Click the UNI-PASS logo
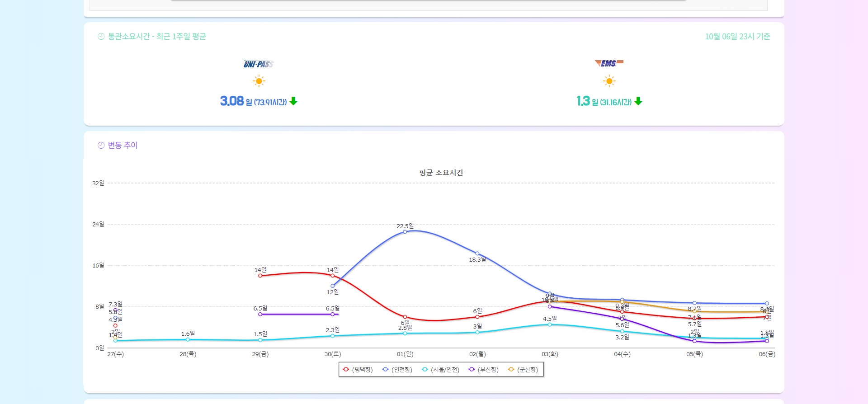This screenshot has width=868, height=404. (259, 64)
